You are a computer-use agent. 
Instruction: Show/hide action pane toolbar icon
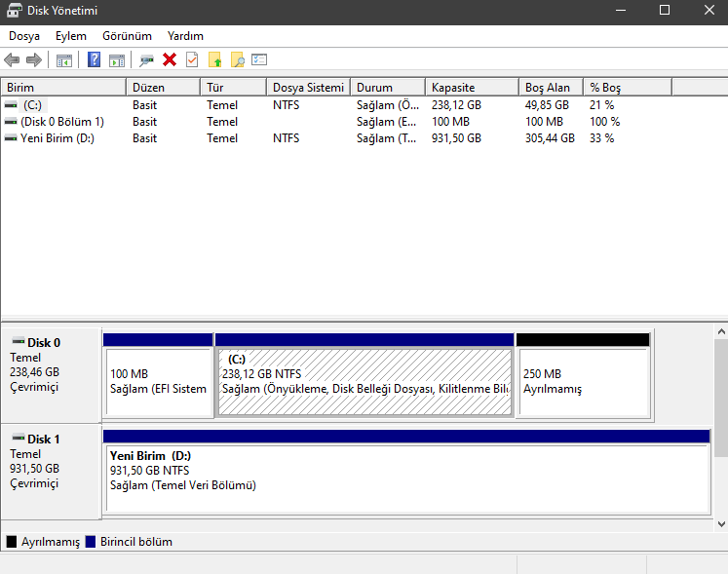point(117,59)
